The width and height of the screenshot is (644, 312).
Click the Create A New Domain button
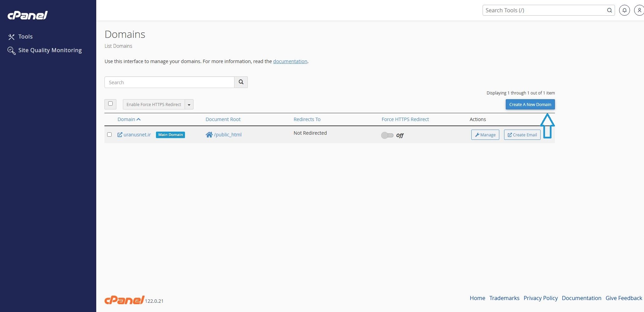[x=530, y=104]
